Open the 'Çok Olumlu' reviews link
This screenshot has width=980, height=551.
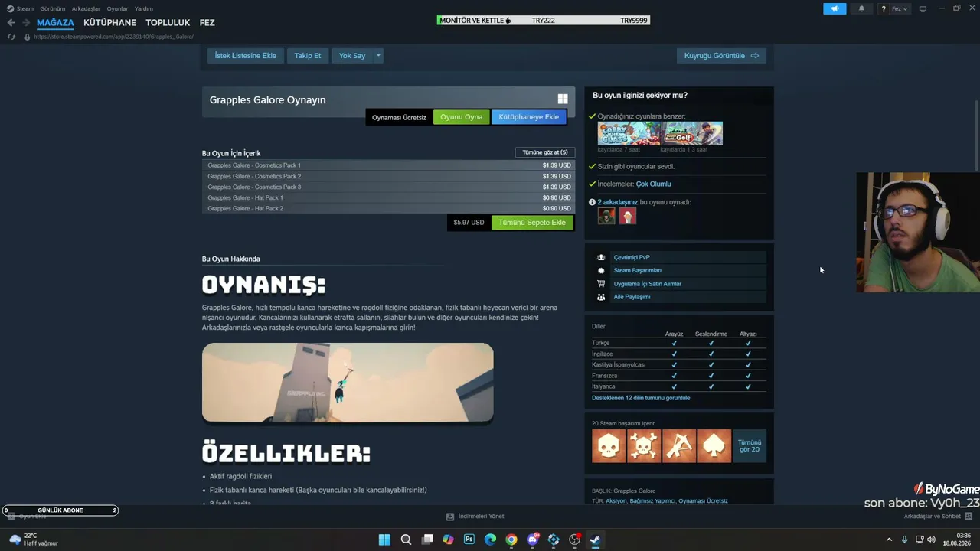pos(653,184)
